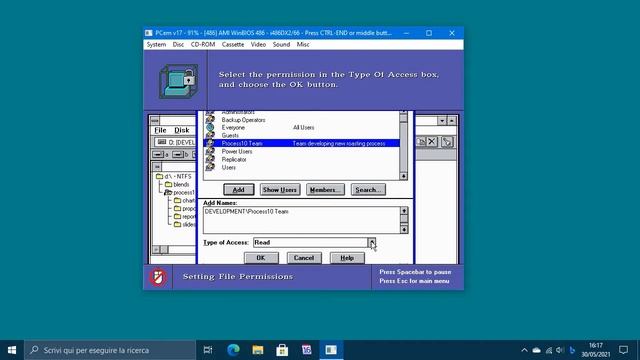Open File Explorer from taskbar

click(x=258, y=350)
